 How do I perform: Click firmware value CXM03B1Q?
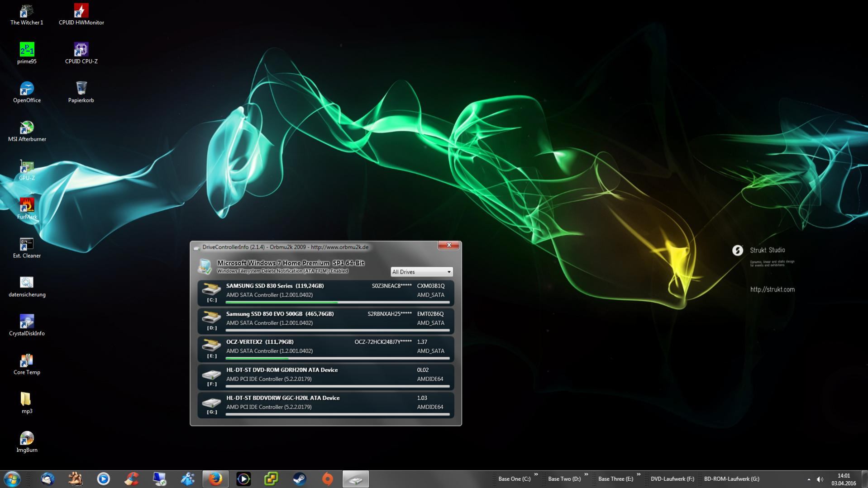coord(430,286)
